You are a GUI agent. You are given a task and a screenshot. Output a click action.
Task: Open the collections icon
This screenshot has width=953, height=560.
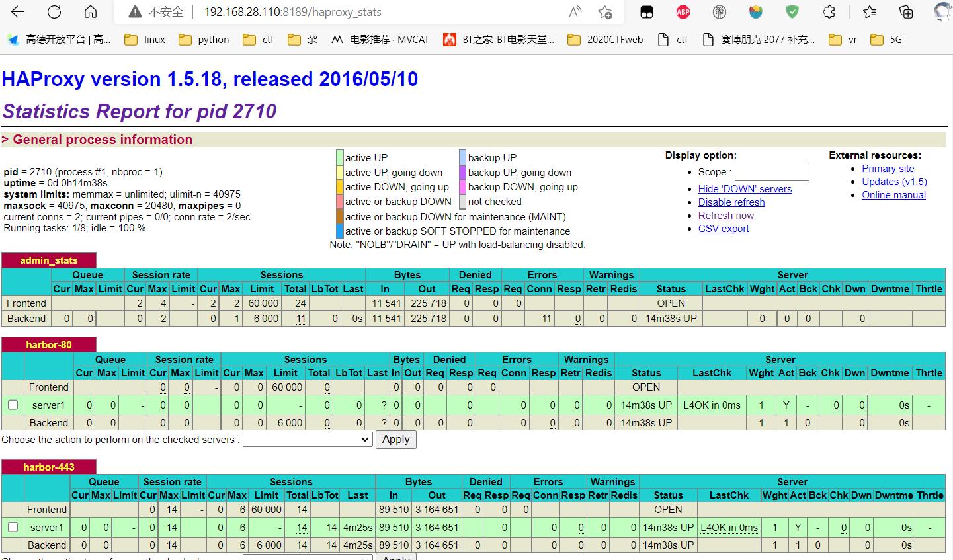pyautogui.click(x=906, y=12)
